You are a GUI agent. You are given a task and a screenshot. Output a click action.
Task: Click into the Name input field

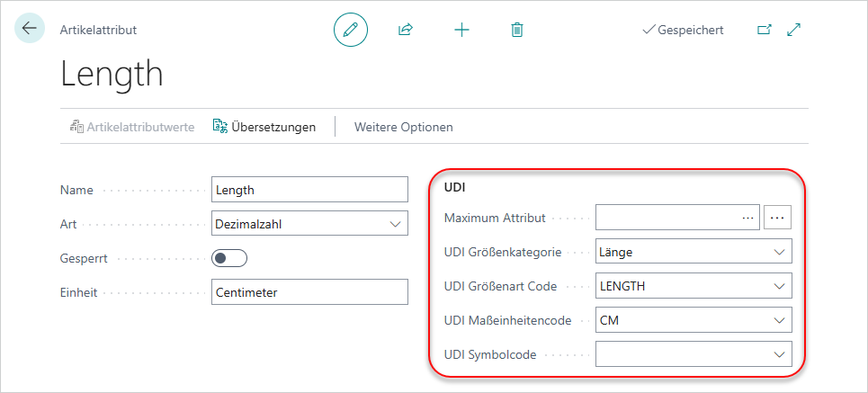point(309,190)
